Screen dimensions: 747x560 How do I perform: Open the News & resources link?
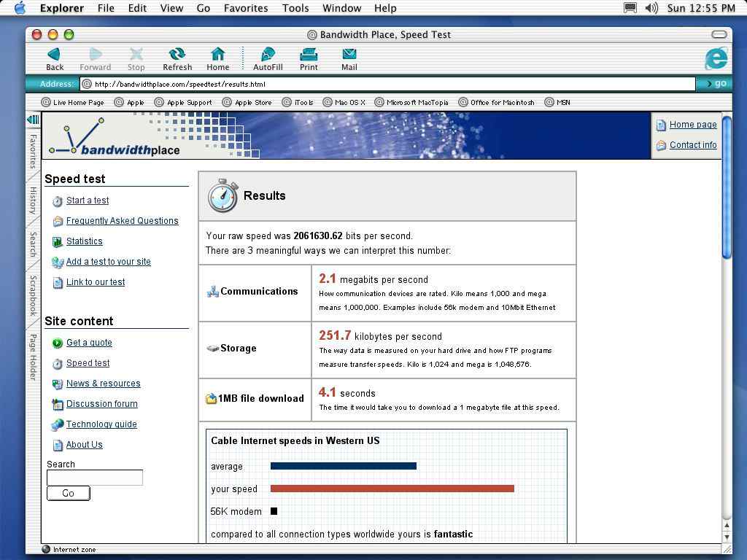104,384
